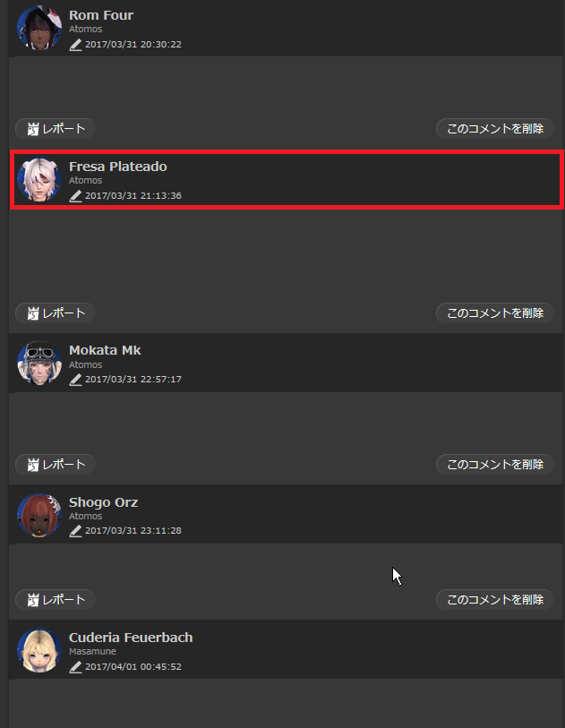Click pencil icon beside 23:11:28 timestamp
Screen dimensions: 565x728
click(75, 531)
